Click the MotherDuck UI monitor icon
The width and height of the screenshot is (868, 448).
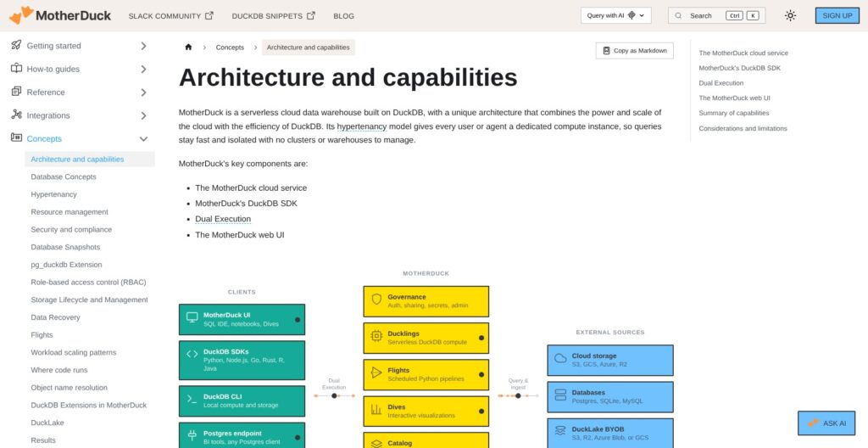(x=192, y=317)
